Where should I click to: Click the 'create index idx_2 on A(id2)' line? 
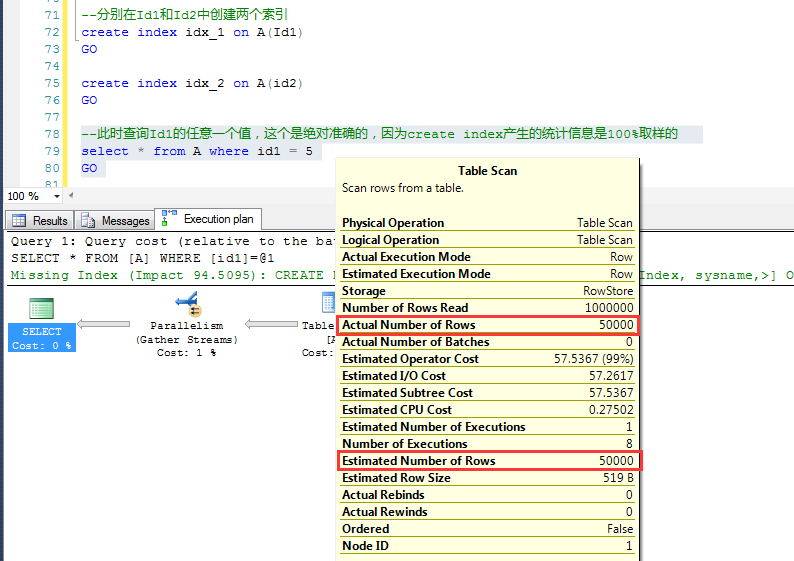(192, 84)
